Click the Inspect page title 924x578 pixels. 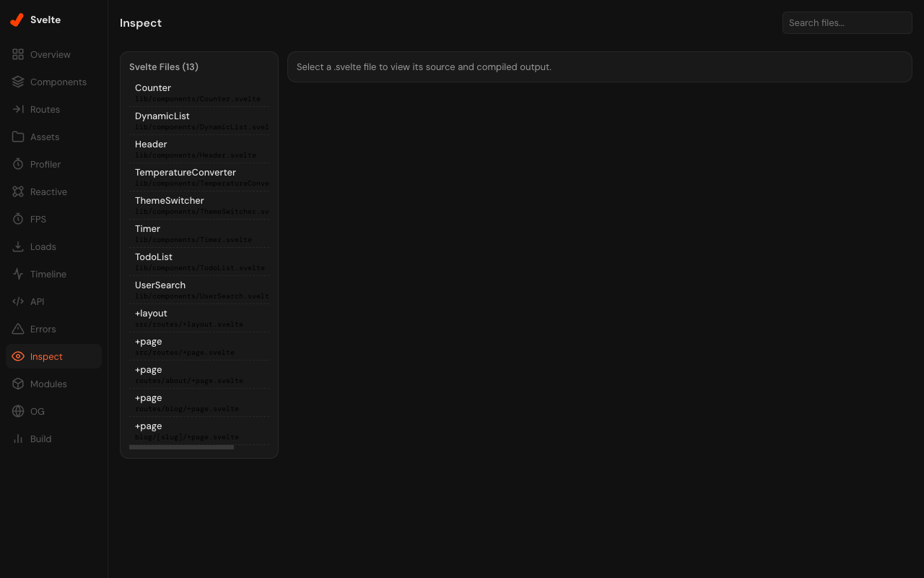point(141,23)
